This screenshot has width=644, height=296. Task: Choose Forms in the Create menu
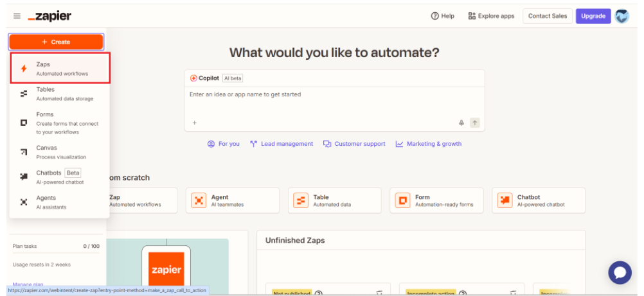60,123
